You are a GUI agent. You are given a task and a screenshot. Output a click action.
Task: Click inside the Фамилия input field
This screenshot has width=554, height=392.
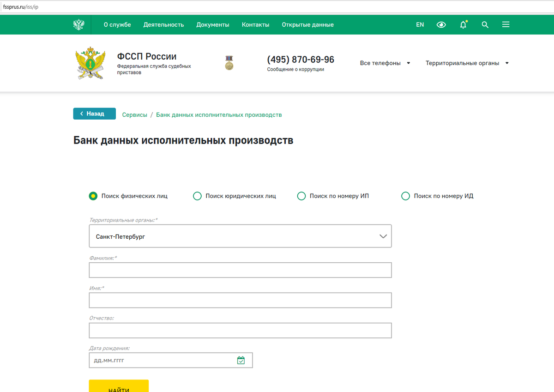pos(240,270)
